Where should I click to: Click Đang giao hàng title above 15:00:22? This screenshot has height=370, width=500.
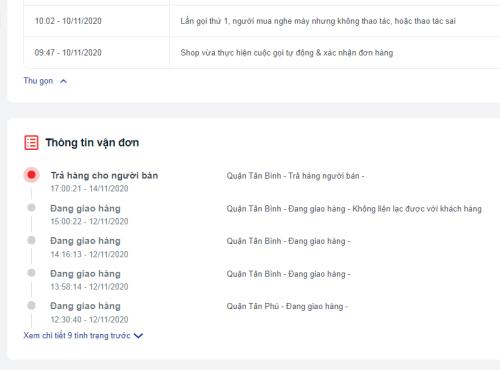[x=85, y=209]
